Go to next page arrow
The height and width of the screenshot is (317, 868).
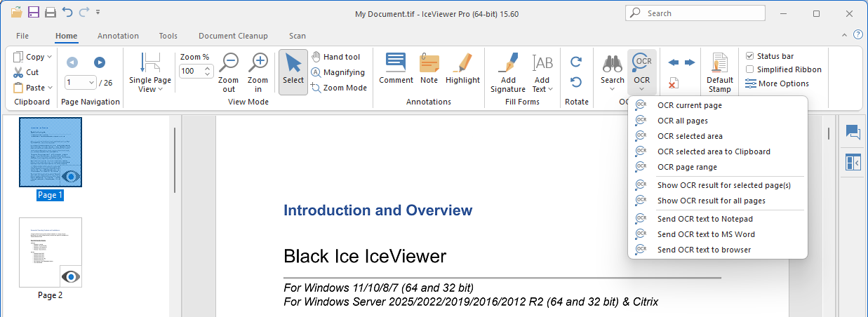[100, 62]
